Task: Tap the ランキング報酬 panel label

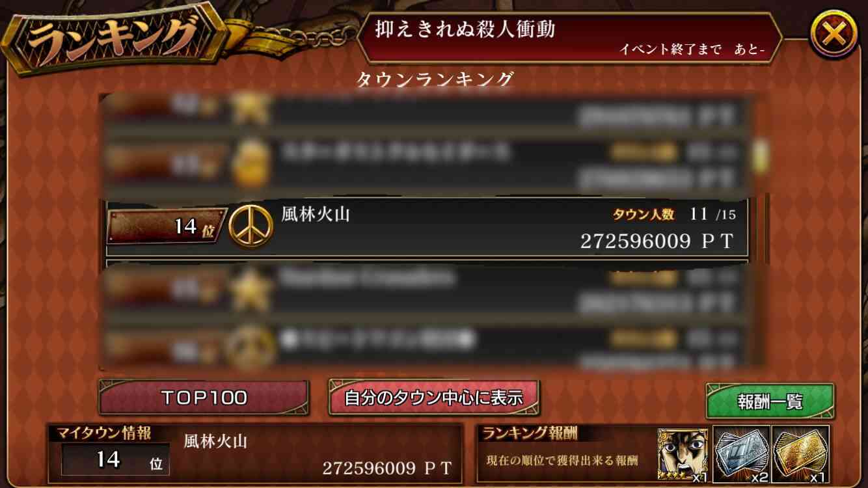Action: 530,433
